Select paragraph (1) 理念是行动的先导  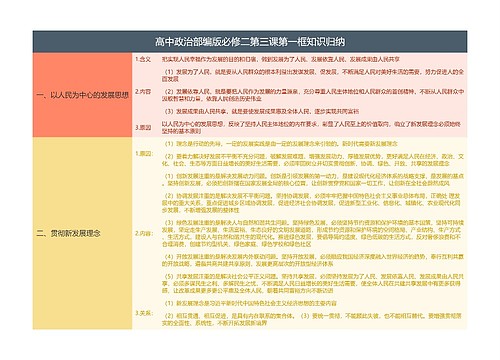(x=281, y=144)
